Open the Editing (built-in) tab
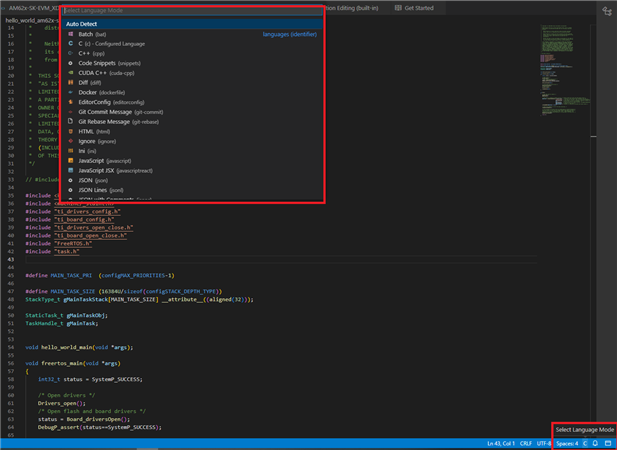This screenshot has height=450, width=617. (x=352, y=8)
